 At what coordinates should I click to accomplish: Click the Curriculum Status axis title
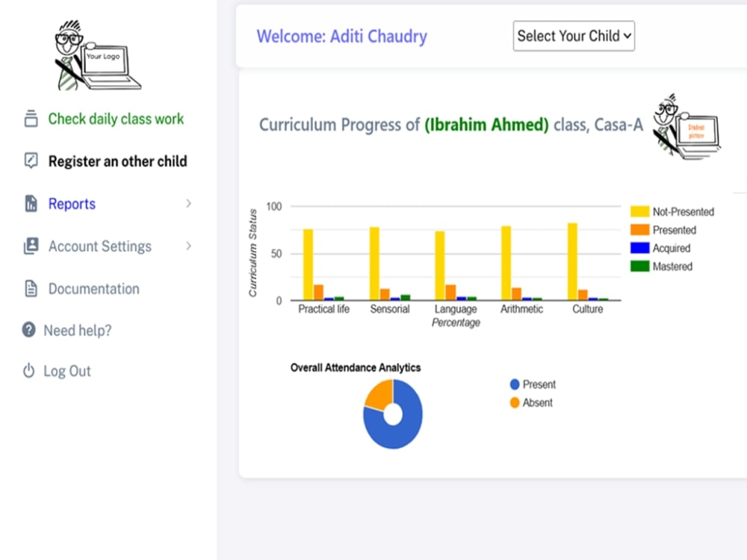pyautogui.click(x=252, y=253)
